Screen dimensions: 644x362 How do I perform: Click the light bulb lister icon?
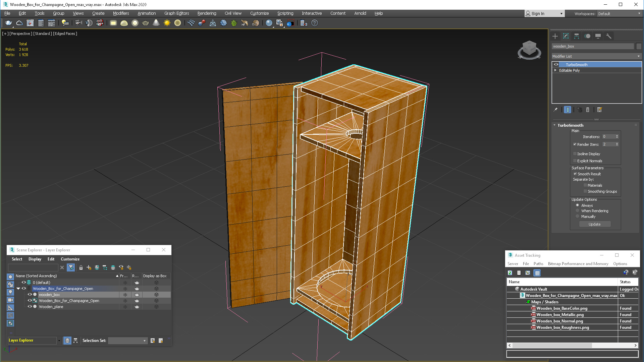[x=65, y=23]
